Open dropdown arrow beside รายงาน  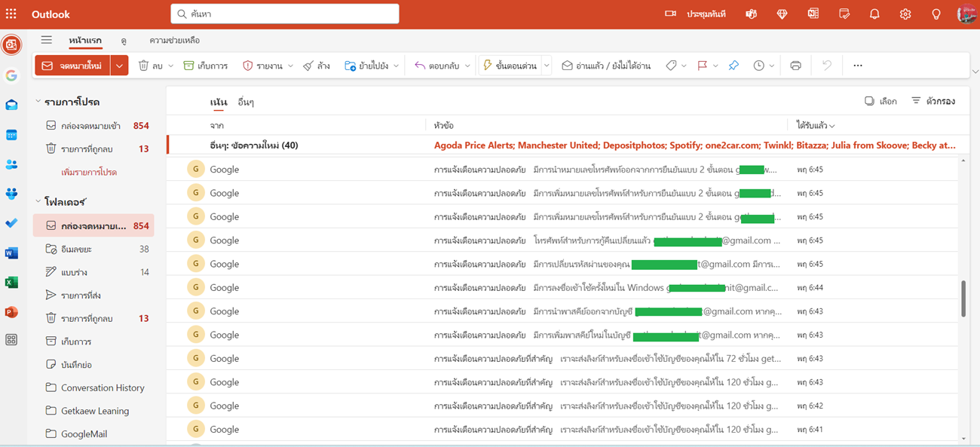point(290,66)
